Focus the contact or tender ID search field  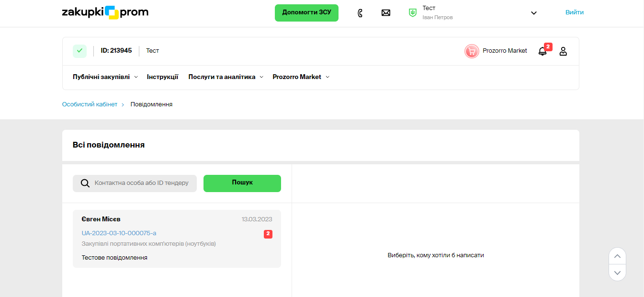(x=142, y=183)
